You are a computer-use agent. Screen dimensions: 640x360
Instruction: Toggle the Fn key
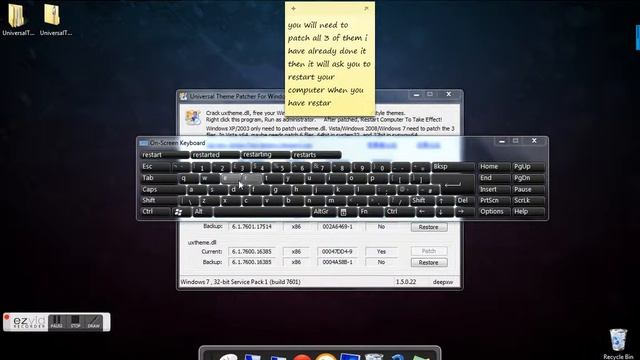point(371,212)
